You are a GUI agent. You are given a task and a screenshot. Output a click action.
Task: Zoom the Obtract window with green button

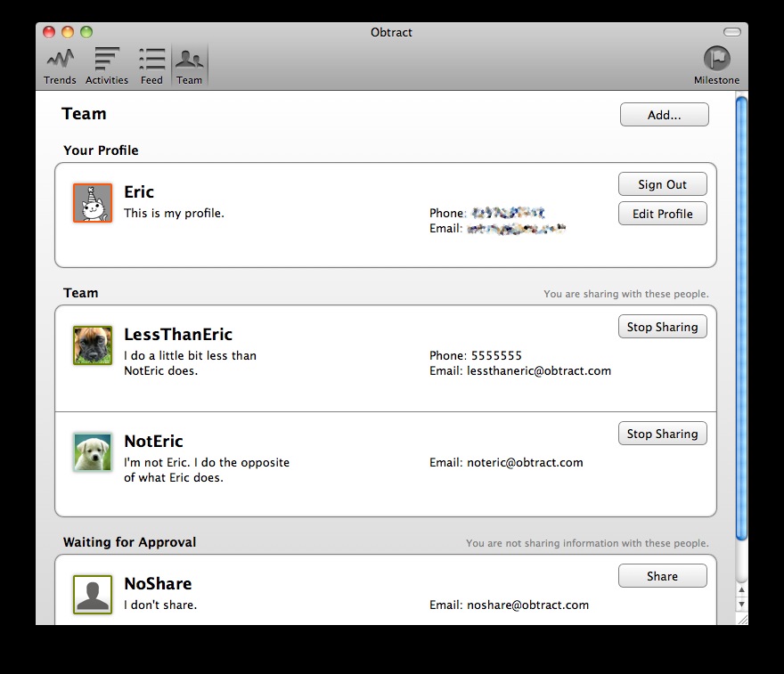click(x=86, y=32)
